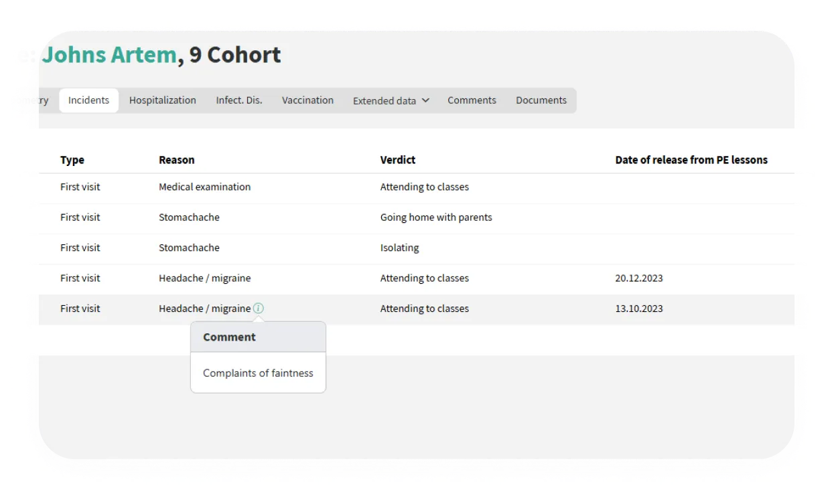
Task: Switch to the Incidents tab
Action: point(88,100)
